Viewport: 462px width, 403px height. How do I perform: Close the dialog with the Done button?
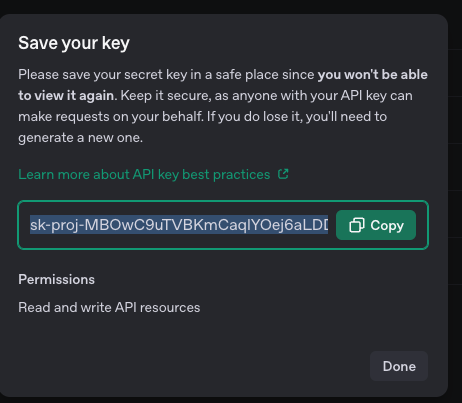(x=399, y=366)
